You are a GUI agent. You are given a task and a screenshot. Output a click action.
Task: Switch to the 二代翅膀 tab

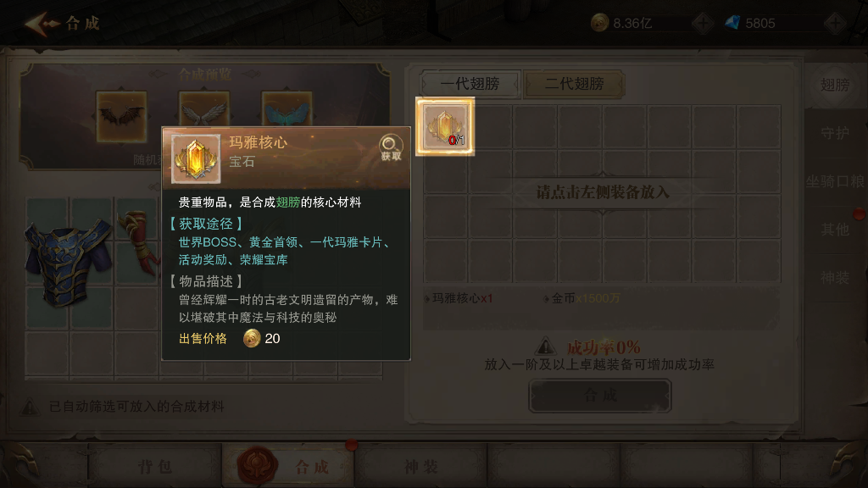pyautogui.click(x=575, y=84)
